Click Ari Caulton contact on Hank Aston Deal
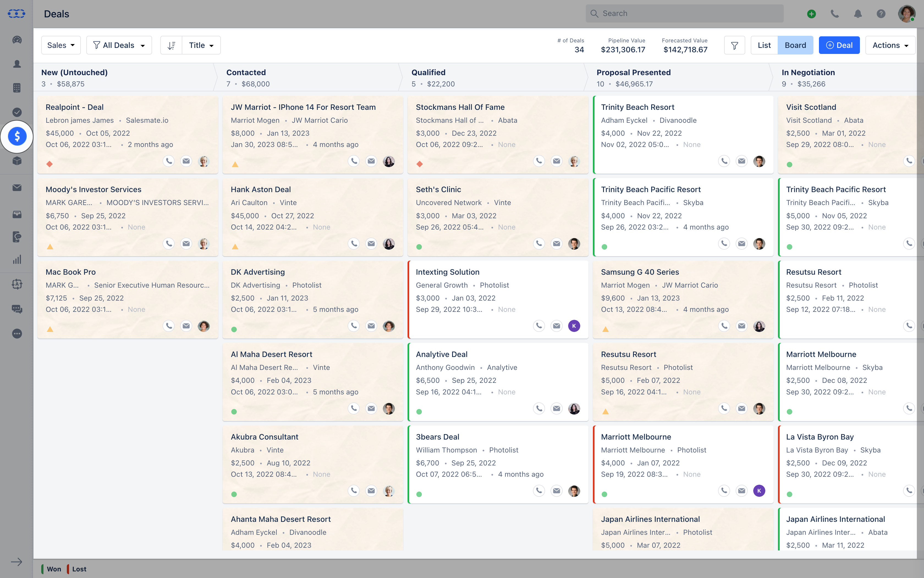This screenshot has height=578, width=924. (249, 203)
